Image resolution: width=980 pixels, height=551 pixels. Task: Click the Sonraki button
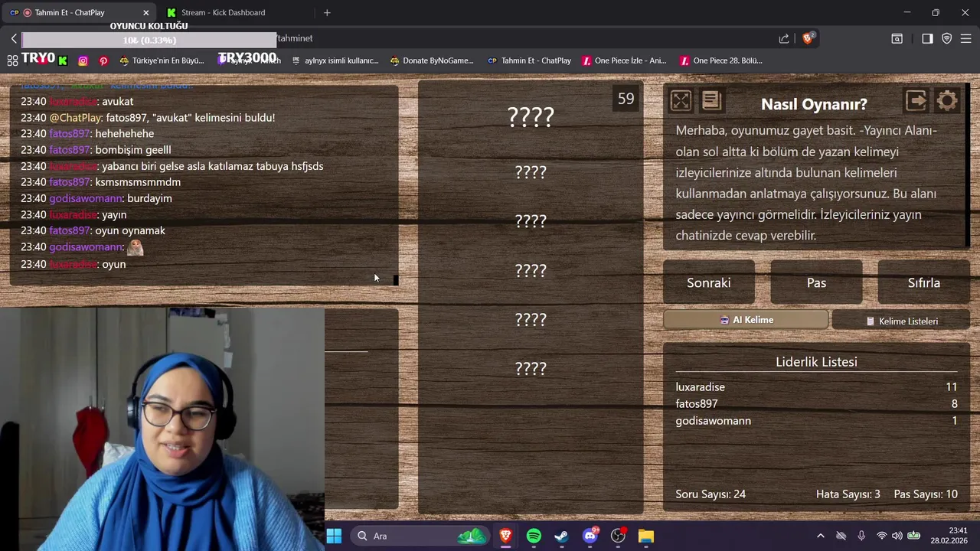pos(709,283)
